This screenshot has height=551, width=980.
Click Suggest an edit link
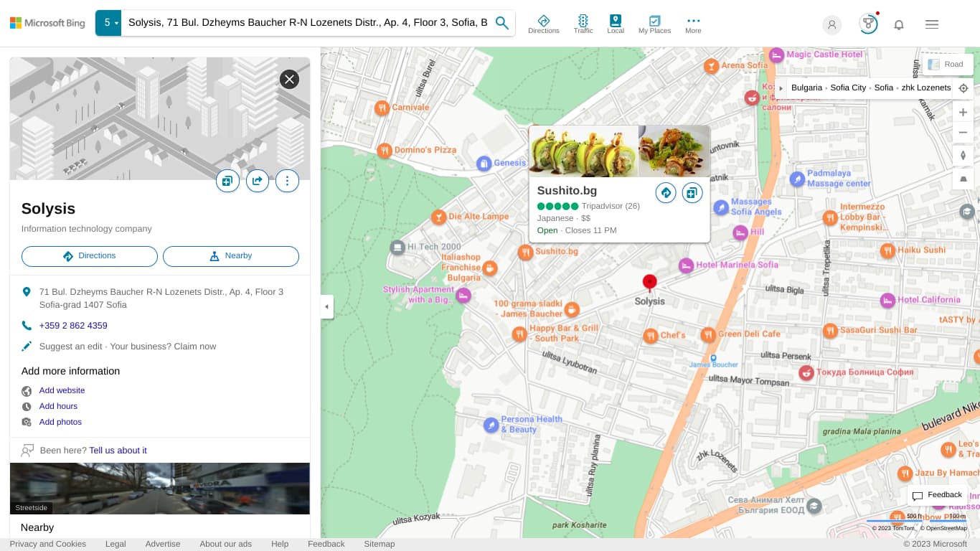70,347
